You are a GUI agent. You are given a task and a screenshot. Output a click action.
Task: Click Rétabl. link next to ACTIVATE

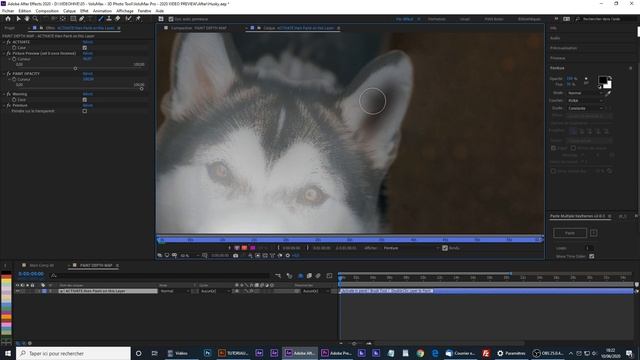(88, 42)
